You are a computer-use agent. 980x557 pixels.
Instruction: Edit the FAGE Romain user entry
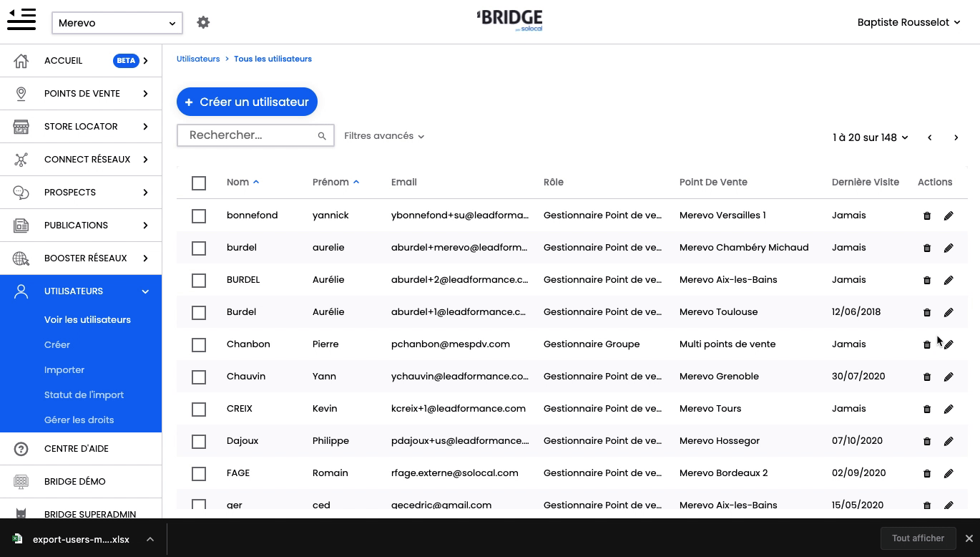(x=949, y=473)
